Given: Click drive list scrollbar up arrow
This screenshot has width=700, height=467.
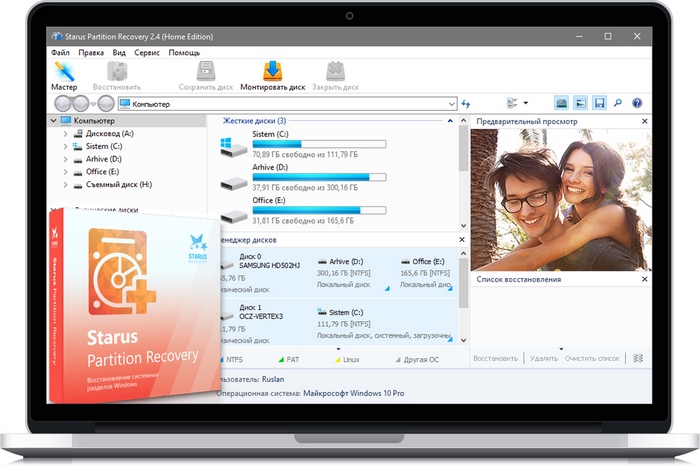Looking at the screenshot, I should (x=463, y=121).
